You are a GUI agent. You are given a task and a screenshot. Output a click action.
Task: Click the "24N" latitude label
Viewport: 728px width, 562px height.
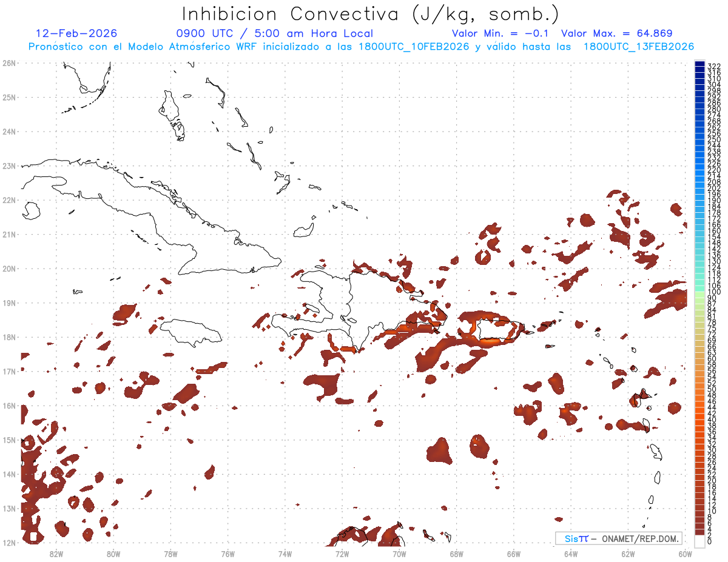(x=9, y=132)
